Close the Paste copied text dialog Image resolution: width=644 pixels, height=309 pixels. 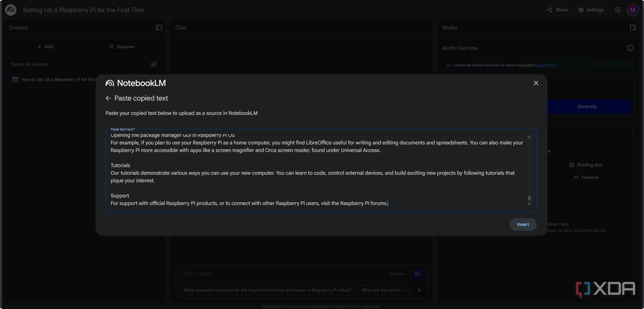coord(536,83)
